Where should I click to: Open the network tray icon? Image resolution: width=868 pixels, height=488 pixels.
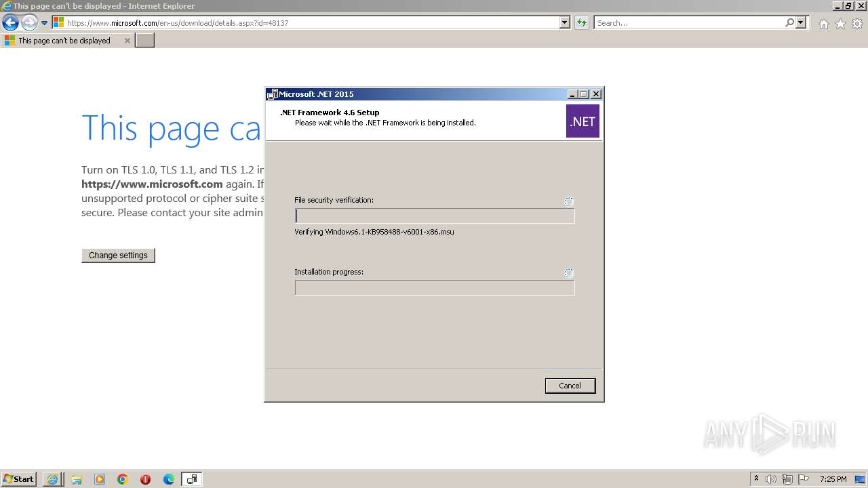click(x=787, y=479)
